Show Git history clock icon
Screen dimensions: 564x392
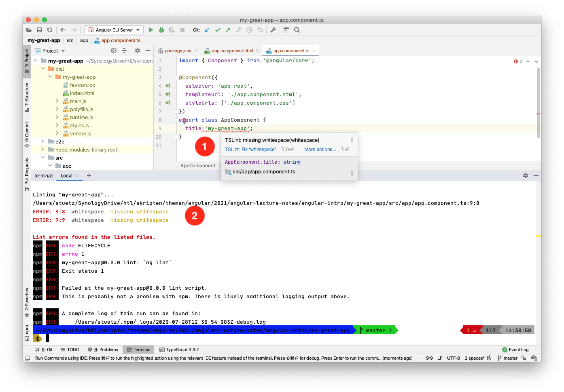click(x=249, y=30)
